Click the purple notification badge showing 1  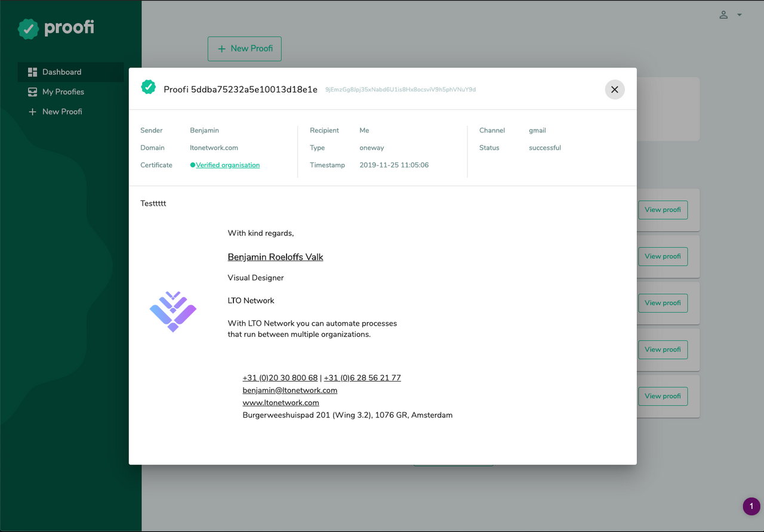tap(751, 506)
